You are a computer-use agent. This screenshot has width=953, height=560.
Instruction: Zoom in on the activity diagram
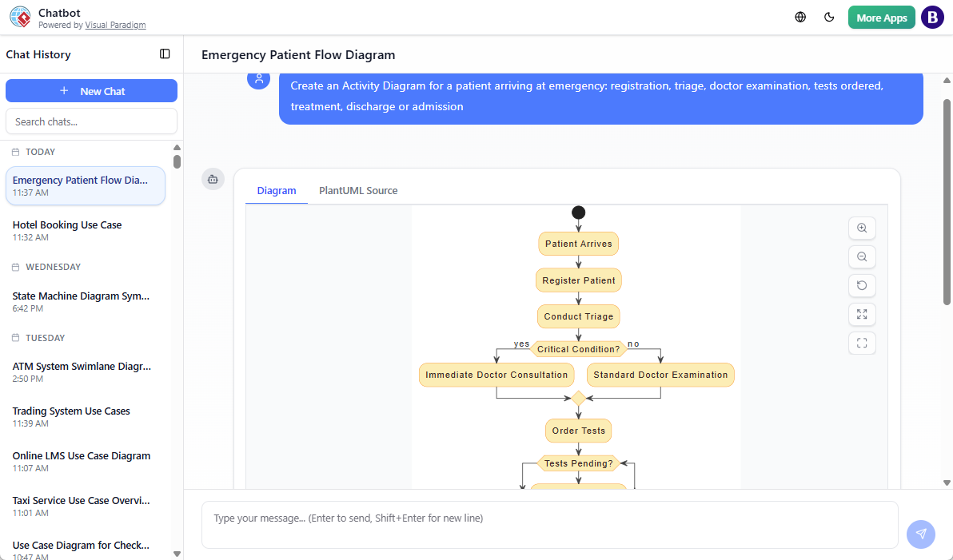coord(862,228)
